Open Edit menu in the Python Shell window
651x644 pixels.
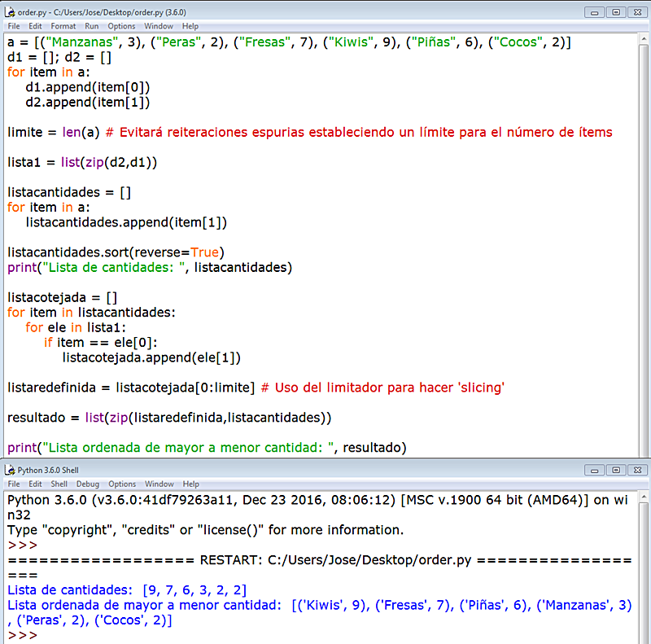point(35,484)
